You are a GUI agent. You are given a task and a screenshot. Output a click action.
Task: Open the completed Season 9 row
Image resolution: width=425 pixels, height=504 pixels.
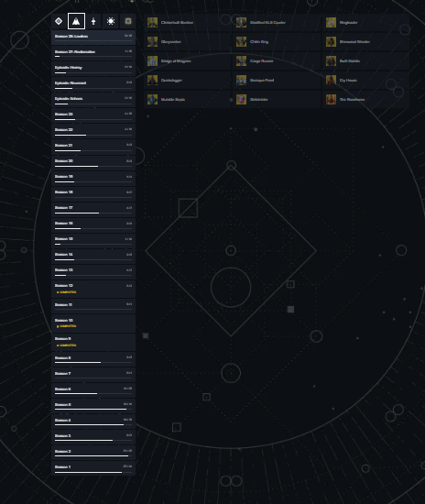click(x=93, y=342)
